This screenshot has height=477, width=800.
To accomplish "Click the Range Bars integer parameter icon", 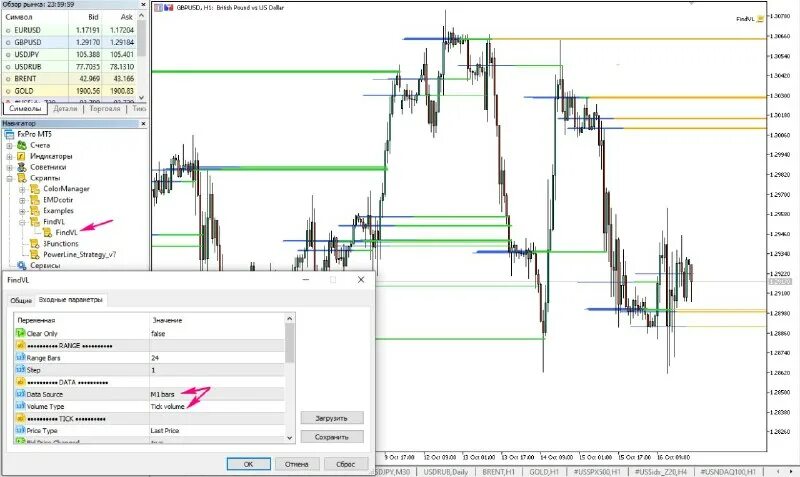I will [x=20, y=358].
